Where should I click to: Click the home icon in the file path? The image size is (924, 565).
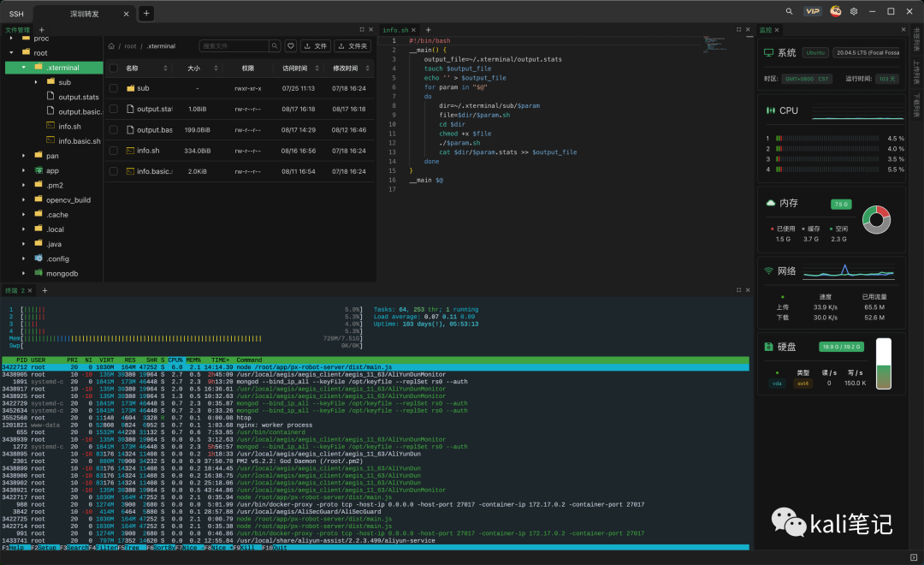pos(112,46)
